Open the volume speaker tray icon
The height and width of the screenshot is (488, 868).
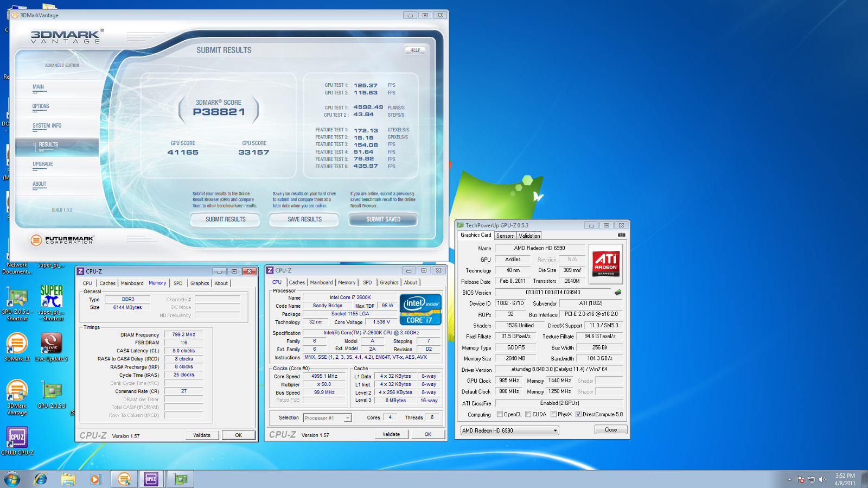[822, 479]
